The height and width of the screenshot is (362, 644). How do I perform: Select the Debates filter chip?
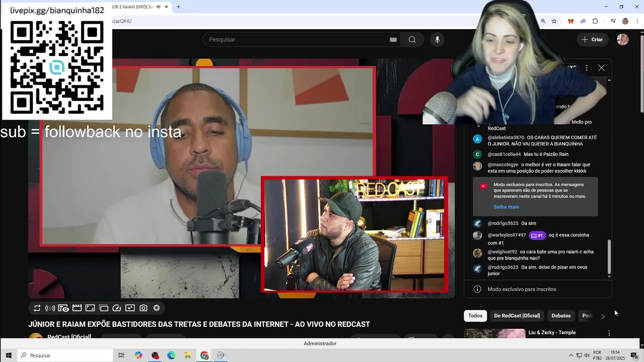[x=561, y=316]
